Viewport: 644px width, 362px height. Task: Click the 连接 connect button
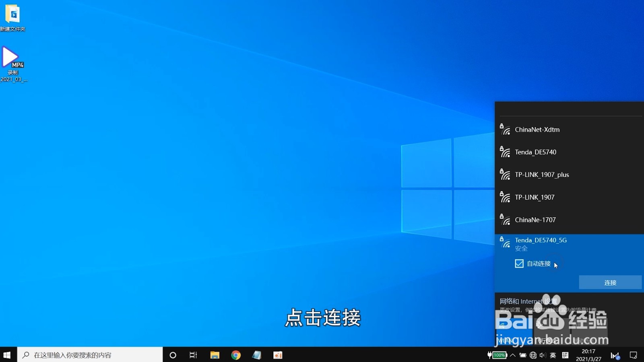tap(610, 282)
